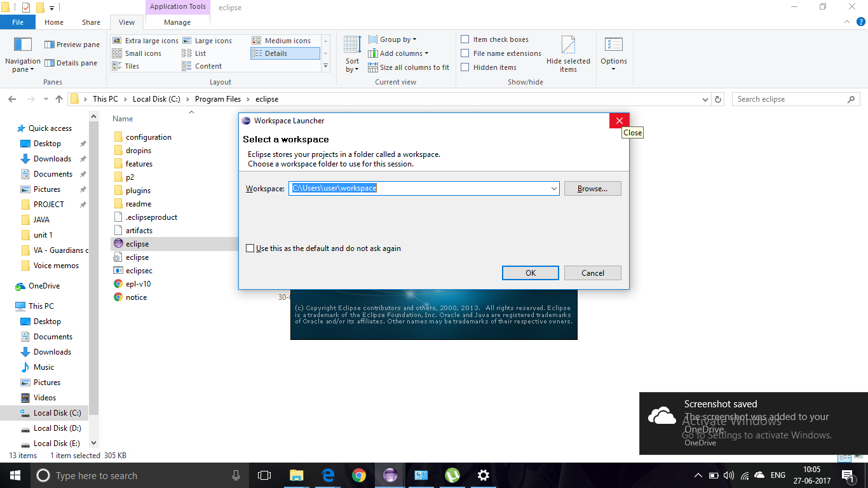Select Extra large icons layout
The image size is (868, 488).
tap(146, 41)
